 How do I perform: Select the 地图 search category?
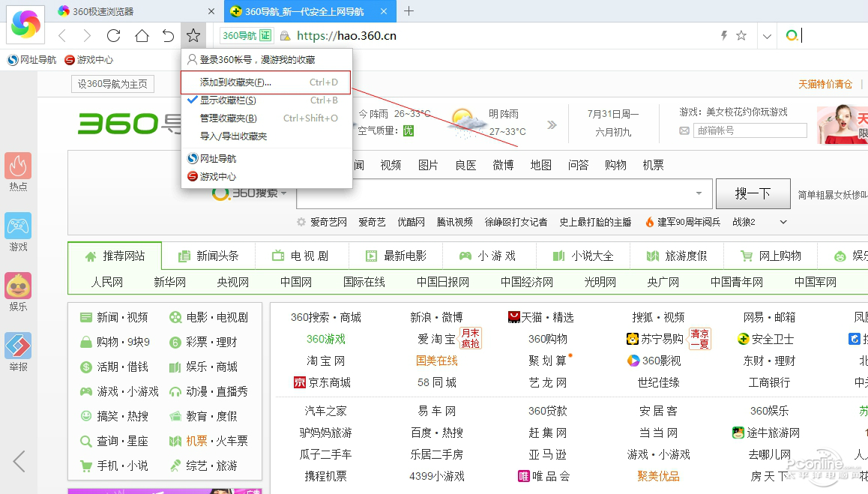(x=541, y=165)
